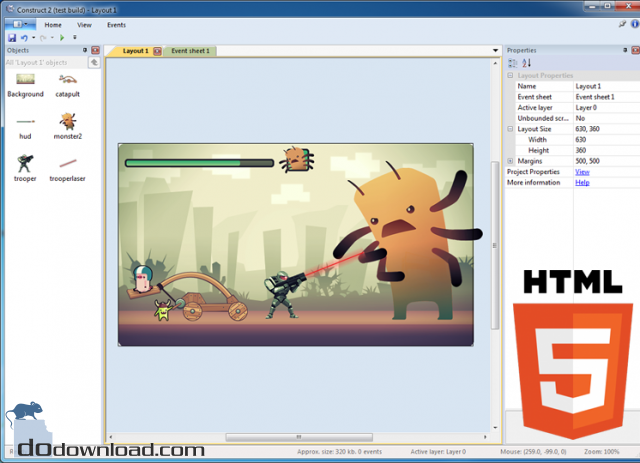Screen dimensions: 640x463
Task: Pin the Properties panel
Action: [625, 50]
